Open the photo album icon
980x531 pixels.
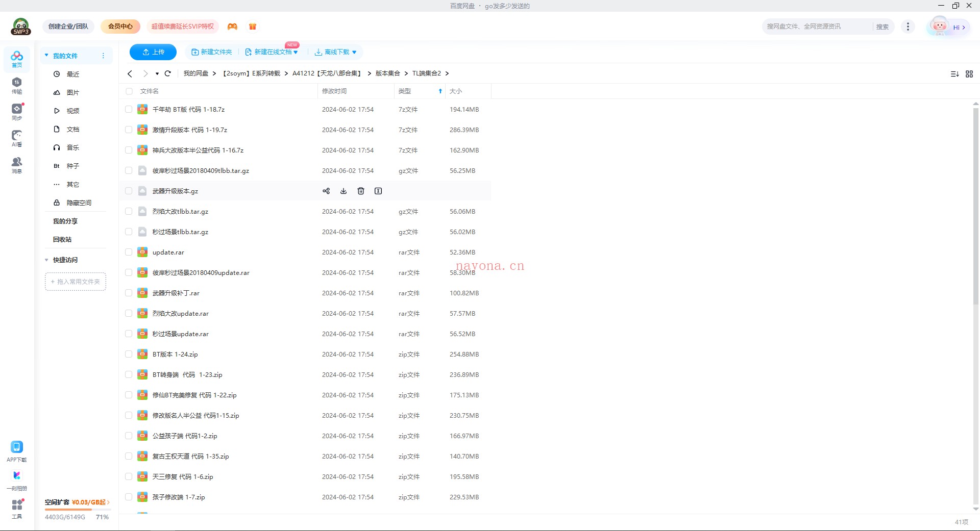[17, 480]
